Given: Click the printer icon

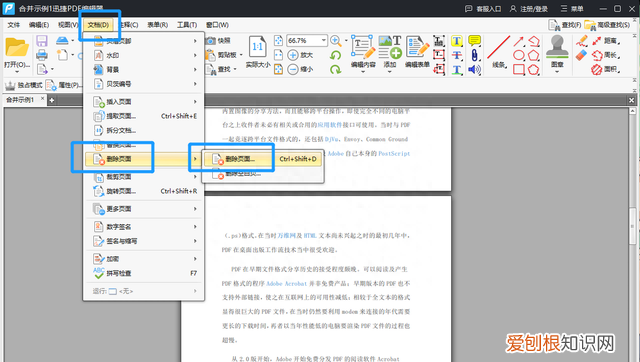Looking at the screenshot, I should click(42, 54).
